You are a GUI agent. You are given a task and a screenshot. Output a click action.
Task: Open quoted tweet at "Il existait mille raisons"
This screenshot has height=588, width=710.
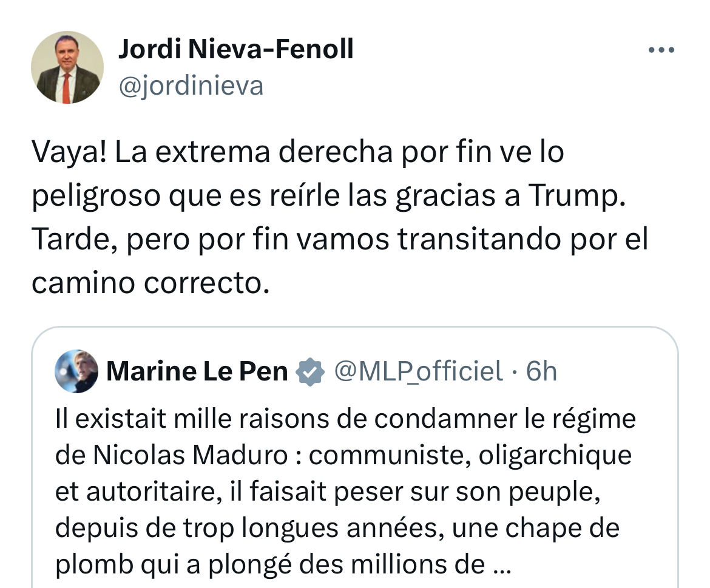tap(345, 419)
